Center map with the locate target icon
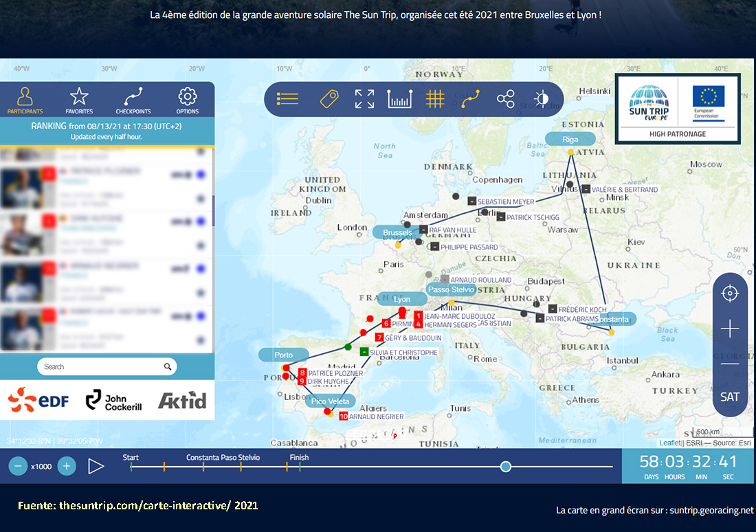The height and width of the screenshot is (532, 756). pos(730,293)
